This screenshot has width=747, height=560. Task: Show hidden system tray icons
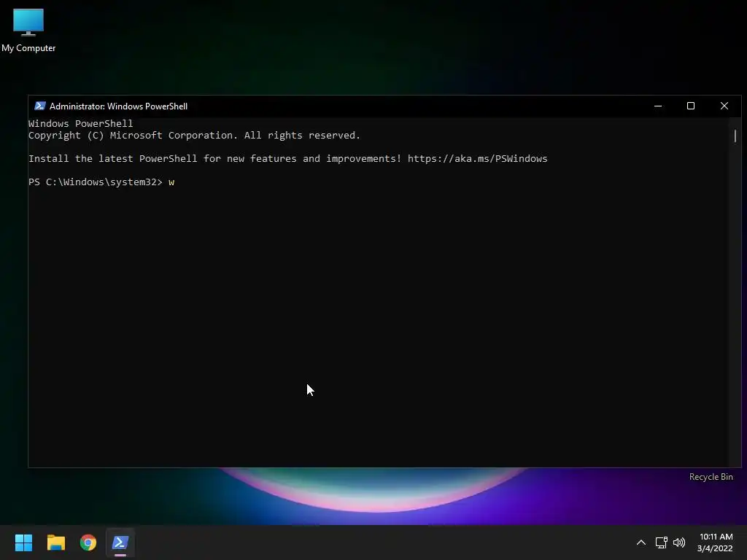click(641, 542)
